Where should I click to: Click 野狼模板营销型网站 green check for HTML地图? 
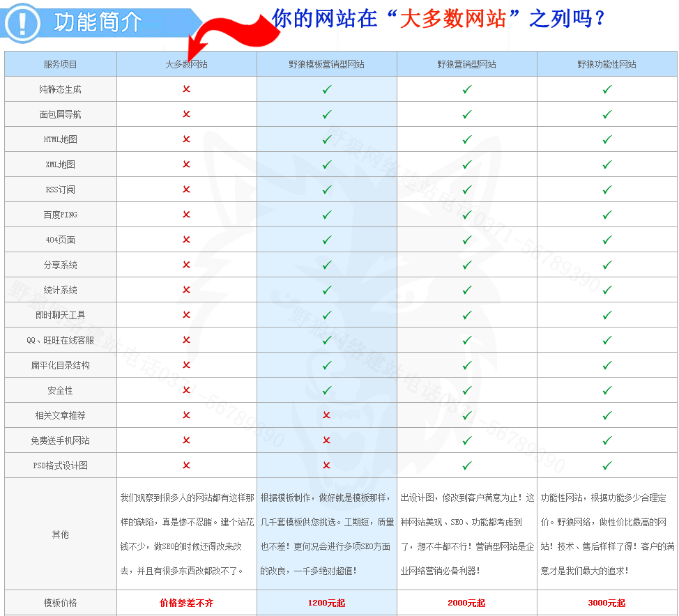point(327,139)
